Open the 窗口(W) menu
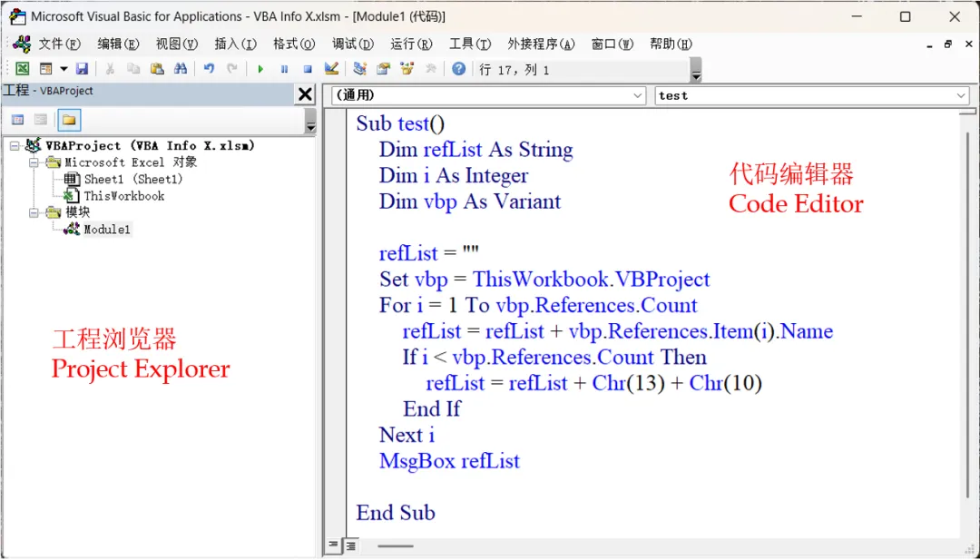 click(612, 44)
